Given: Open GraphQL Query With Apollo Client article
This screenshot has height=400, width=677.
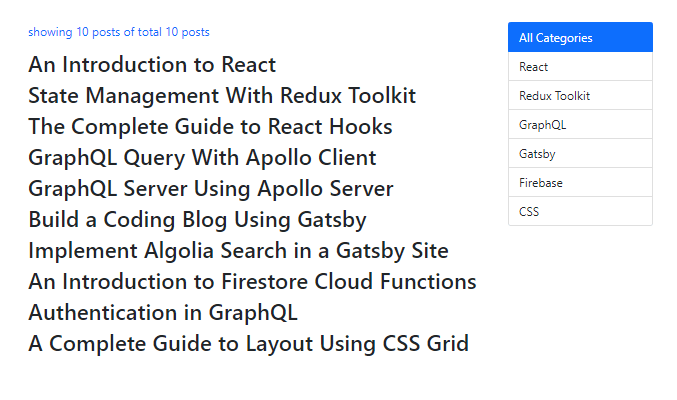Looking at the screenshot, I should point(202,158).
